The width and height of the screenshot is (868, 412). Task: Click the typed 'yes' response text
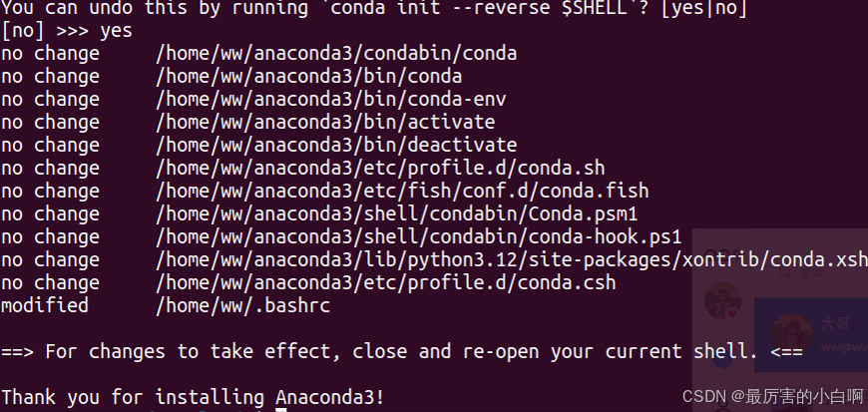click(x=117, y=31)
